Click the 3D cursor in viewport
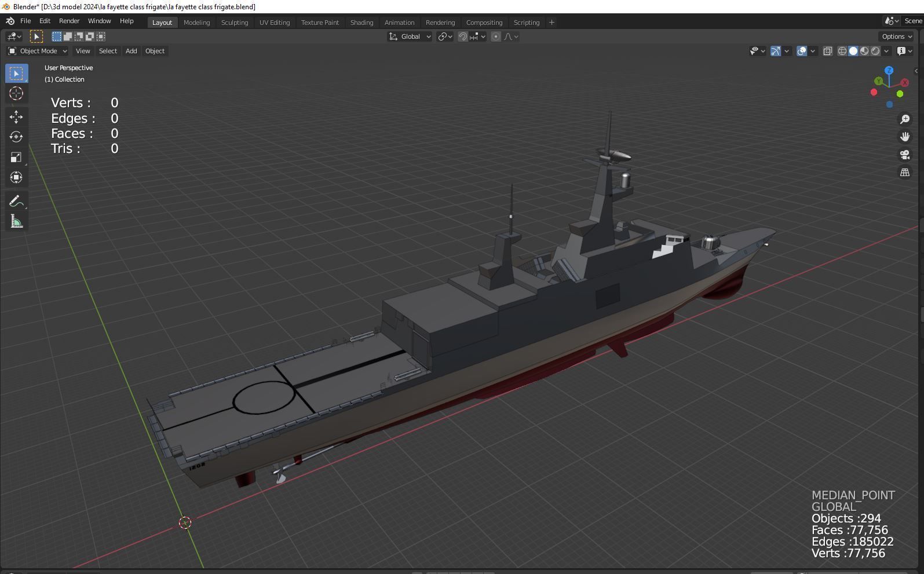924x574 pixels. [185, 523]
